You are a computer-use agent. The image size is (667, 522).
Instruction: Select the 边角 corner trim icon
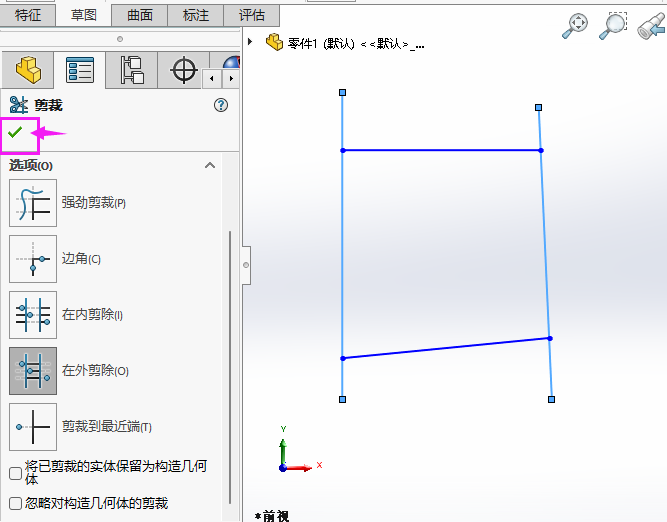tap(33, 259)
